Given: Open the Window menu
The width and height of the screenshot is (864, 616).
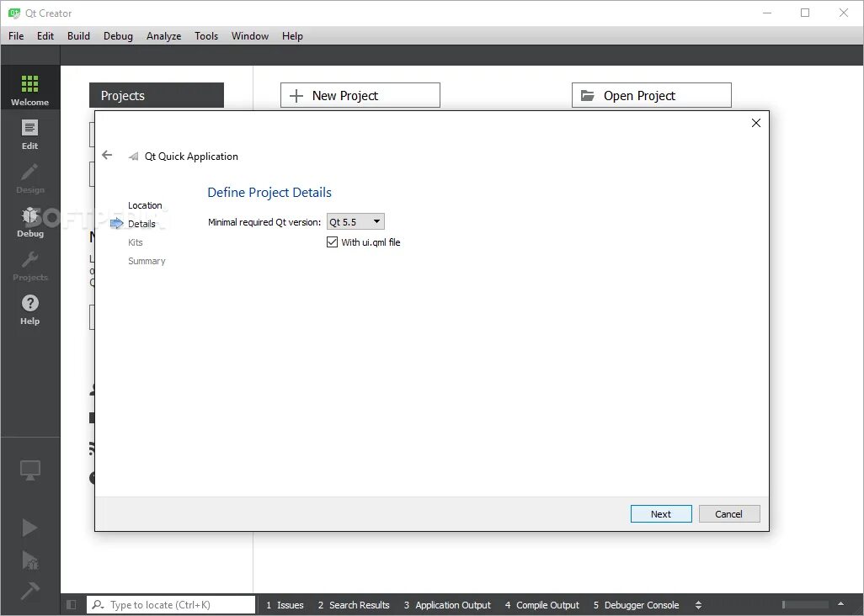Looking at the screenshot, I should click(249, 36).
